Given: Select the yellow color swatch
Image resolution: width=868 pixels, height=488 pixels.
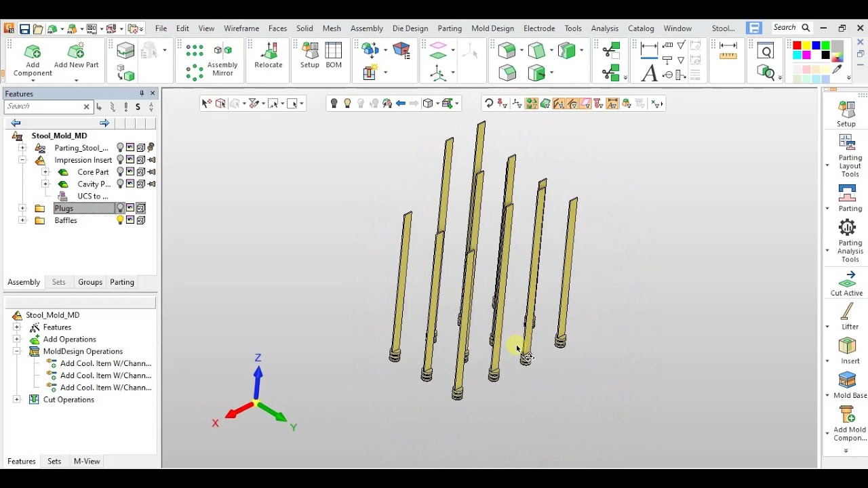Looking at the screenshot, I should coord(806,46).
